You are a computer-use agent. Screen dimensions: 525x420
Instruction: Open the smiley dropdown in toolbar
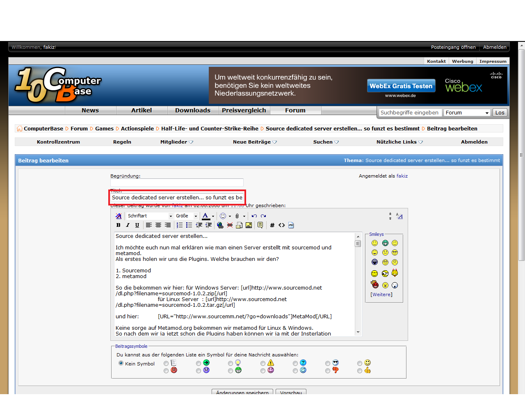click(230, 216)
